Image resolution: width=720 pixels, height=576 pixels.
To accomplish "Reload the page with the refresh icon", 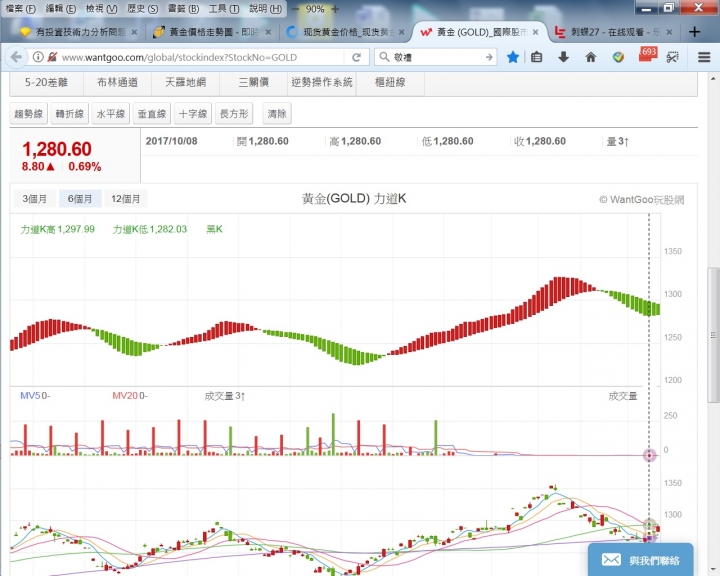I will click(356, 58).
